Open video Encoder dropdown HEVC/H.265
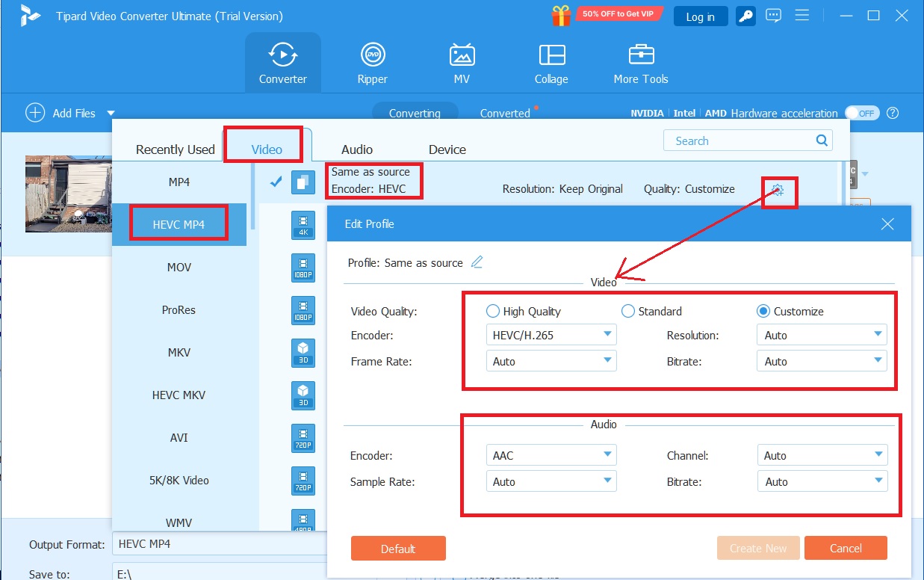924x580 pixels. [x=551, y=335]
